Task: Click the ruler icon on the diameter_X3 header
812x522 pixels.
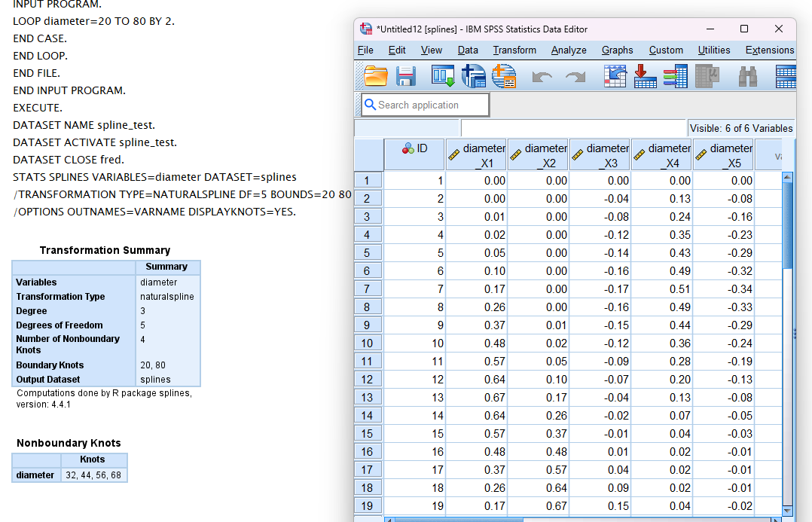Action: (578, 154)
